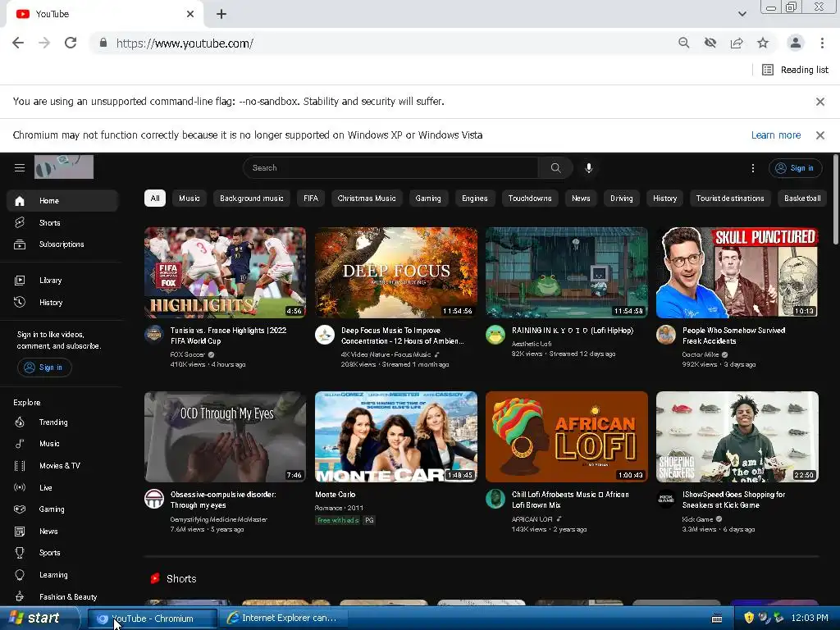Image resolution: width=840 pixels, height=630 pixels.
Task: Bookmark this page with star icon
Action: coord(763,43)
